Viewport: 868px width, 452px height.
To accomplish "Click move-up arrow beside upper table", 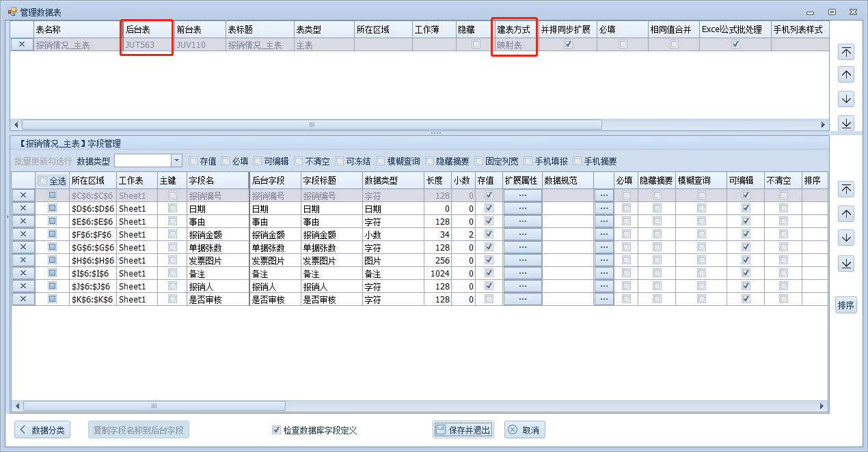I will [846, 75].
